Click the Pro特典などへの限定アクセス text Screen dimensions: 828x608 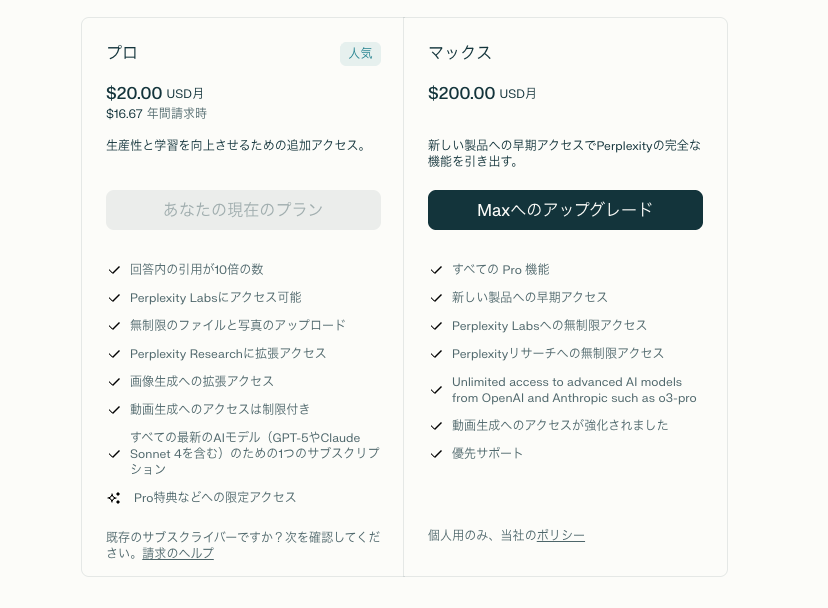[x=215, y=498]
